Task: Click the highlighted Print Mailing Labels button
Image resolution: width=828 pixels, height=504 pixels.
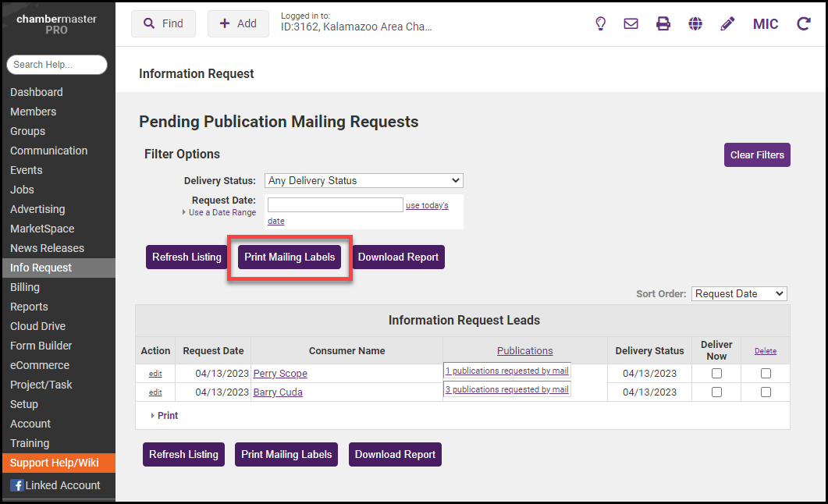Action: click(x=290, y=257)
